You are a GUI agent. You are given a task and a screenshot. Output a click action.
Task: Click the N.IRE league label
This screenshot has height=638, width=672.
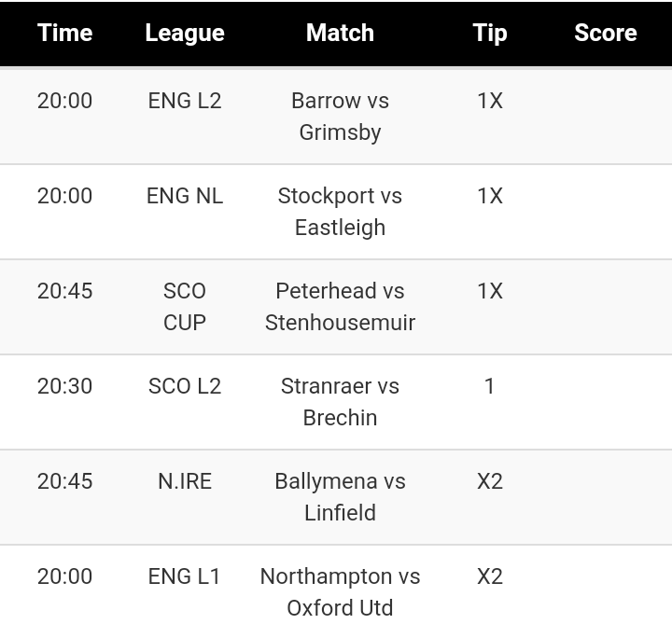coord(185,481)
